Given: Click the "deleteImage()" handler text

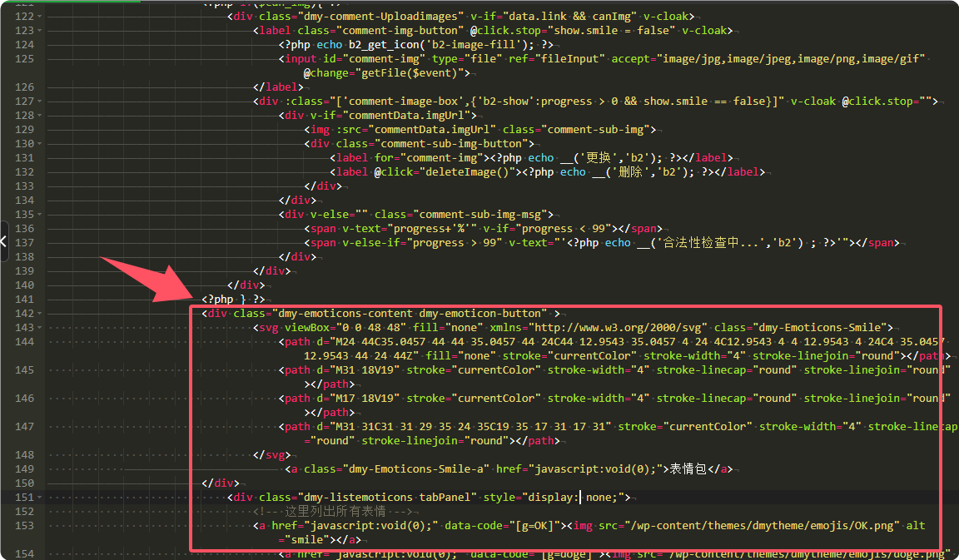Looking at the screenshot, I should click(x=467, y=171).
